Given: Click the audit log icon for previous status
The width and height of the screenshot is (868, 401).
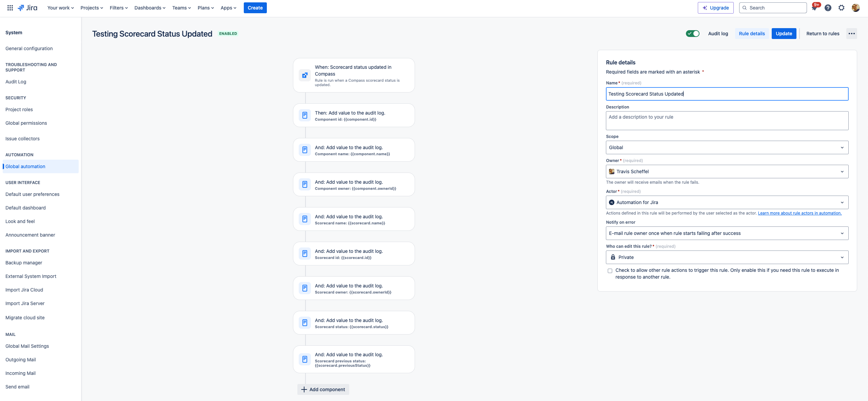Looking at the screenshot, I should (305, 359).
